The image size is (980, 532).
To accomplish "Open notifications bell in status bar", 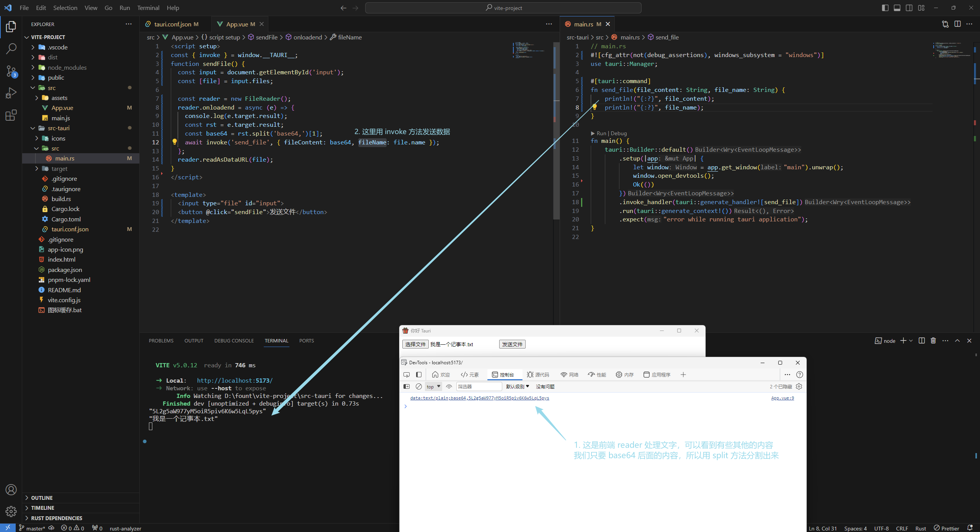I will pos(970,528).
